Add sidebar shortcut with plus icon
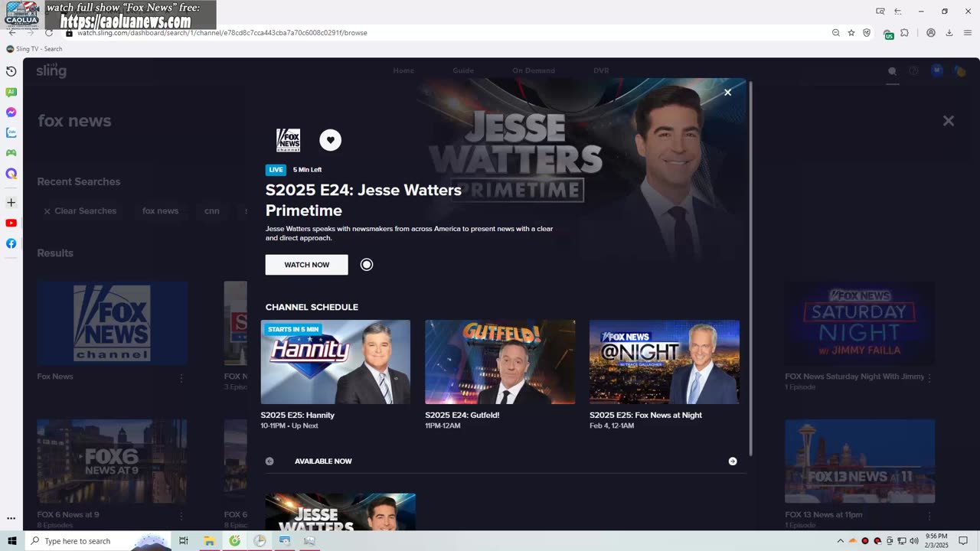 click(x=11, y=203)
